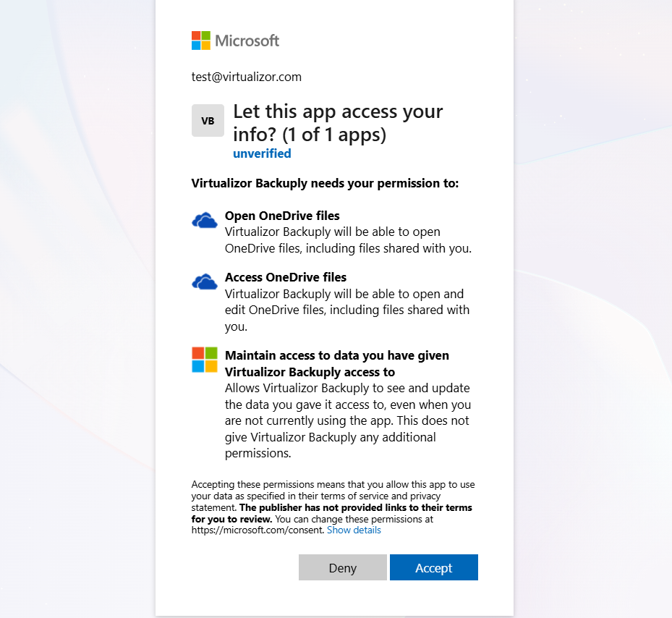The width and height of the screenshot is (672, 618).
Task: Click the Access OneDrive files permission title
Action: click(286, 277)
